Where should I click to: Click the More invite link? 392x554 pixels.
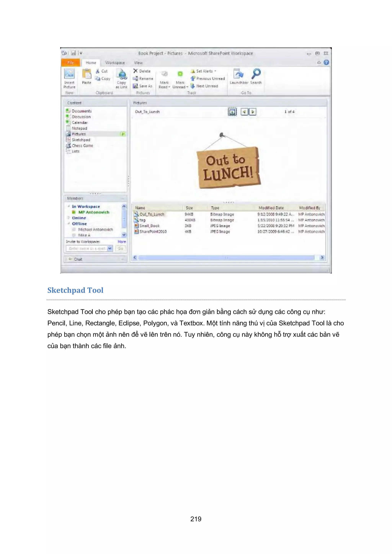122,242
